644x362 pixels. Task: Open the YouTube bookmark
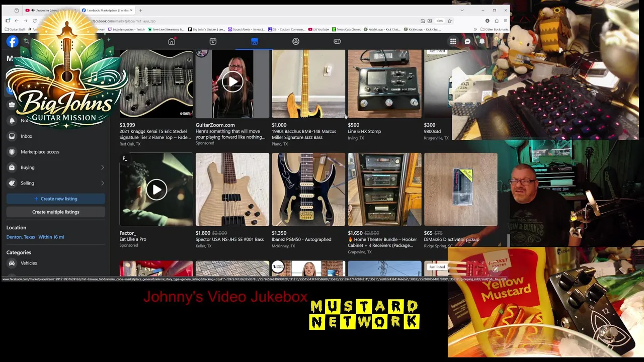pos(319,29)
